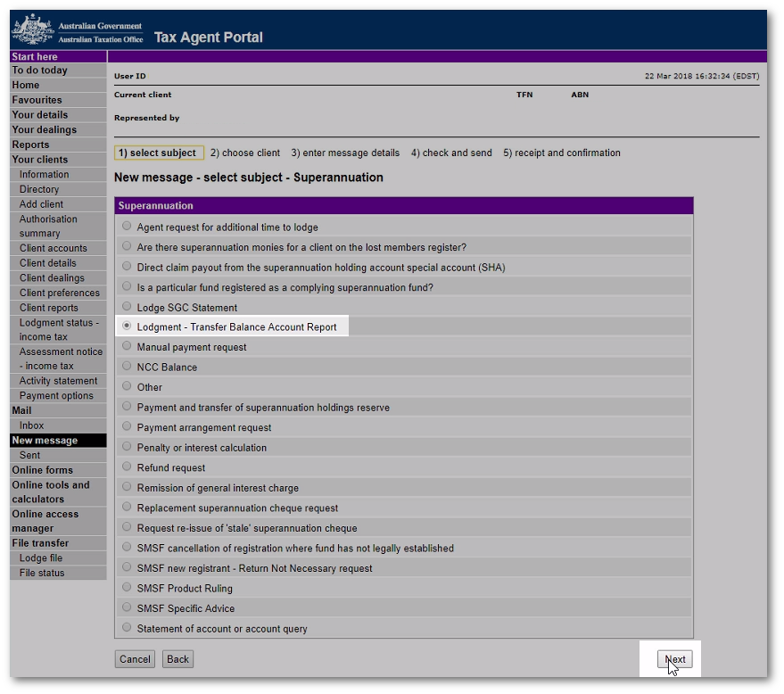Select 'Penalty or interest calculation' option
Image resolution: width=784 pixels, height=694 pixels.
[x=127, y=447]
